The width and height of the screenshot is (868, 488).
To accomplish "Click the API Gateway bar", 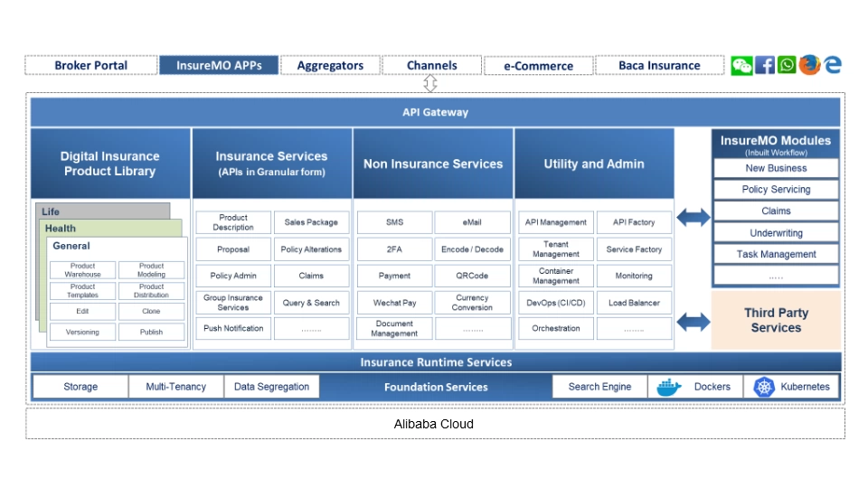I will click(x=435, y=112).
